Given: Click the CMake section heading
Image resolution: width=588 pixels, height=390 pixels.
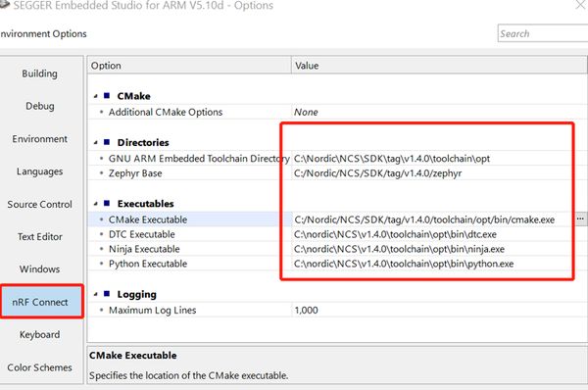Looking at the screenshot, I should point(133,96).
